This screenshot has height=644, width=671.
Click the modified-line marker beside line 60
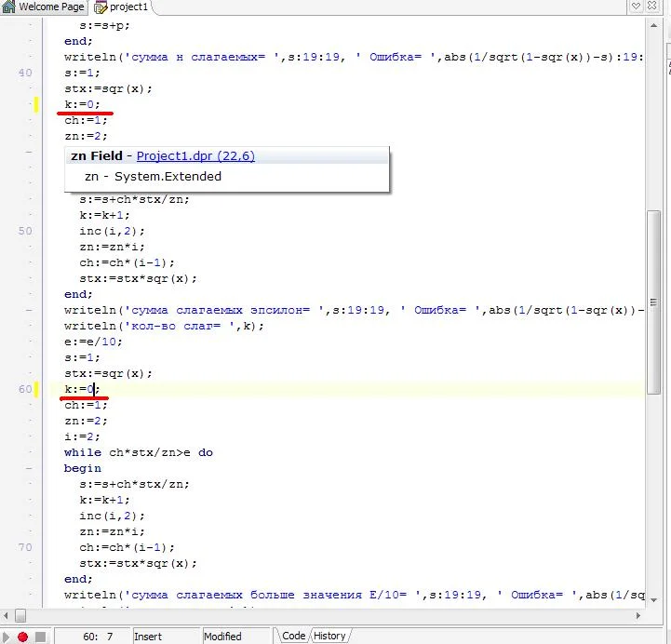tap(36, 389)
